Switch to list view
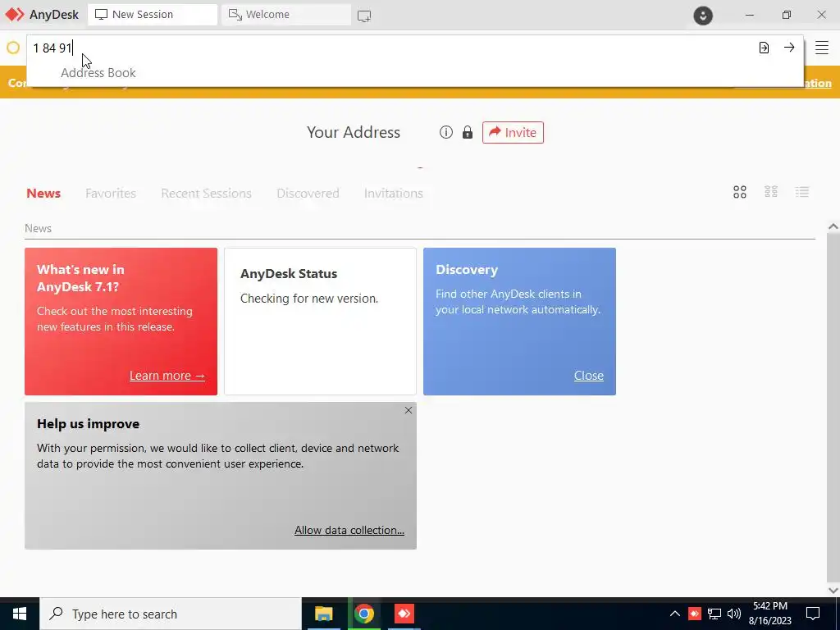Image resolution: width=840 pixels, height=630 pixels. pyautogui.click(x=802, y=192)
